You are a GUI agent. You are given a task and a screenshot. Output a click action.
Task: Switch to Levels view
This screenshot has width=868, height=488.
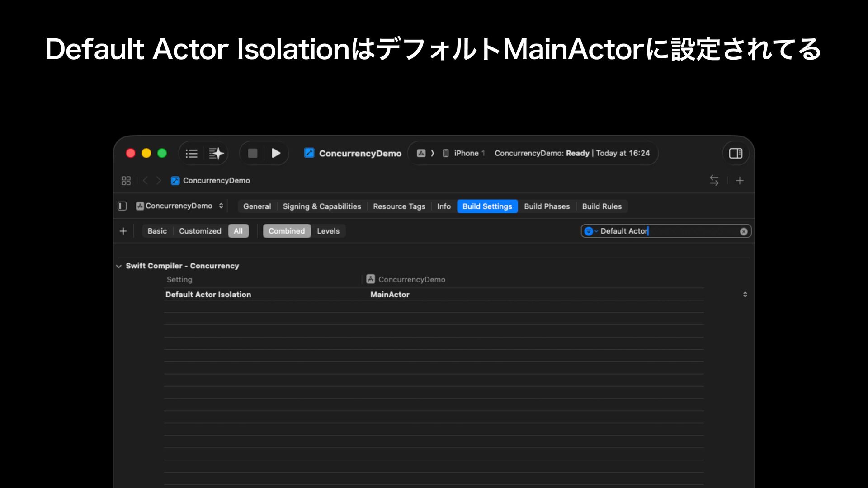click(x=328, y=231)
